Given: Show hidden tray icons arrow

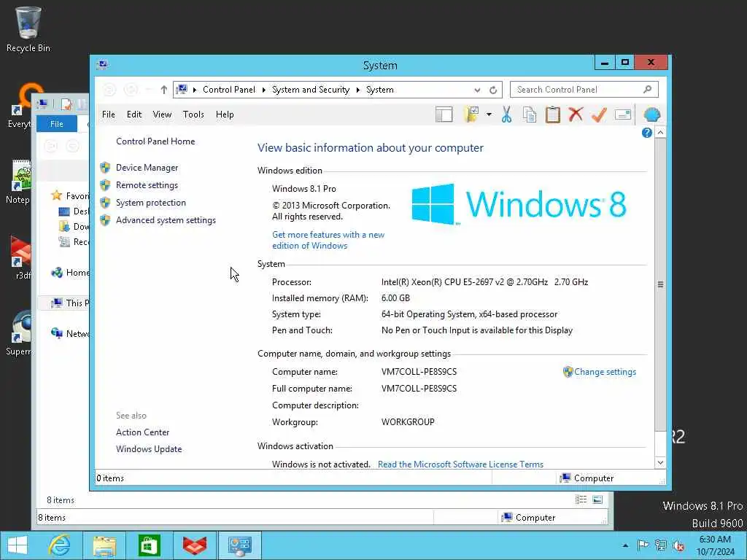Looking at the screenshot, I should [x=625, y=545].
